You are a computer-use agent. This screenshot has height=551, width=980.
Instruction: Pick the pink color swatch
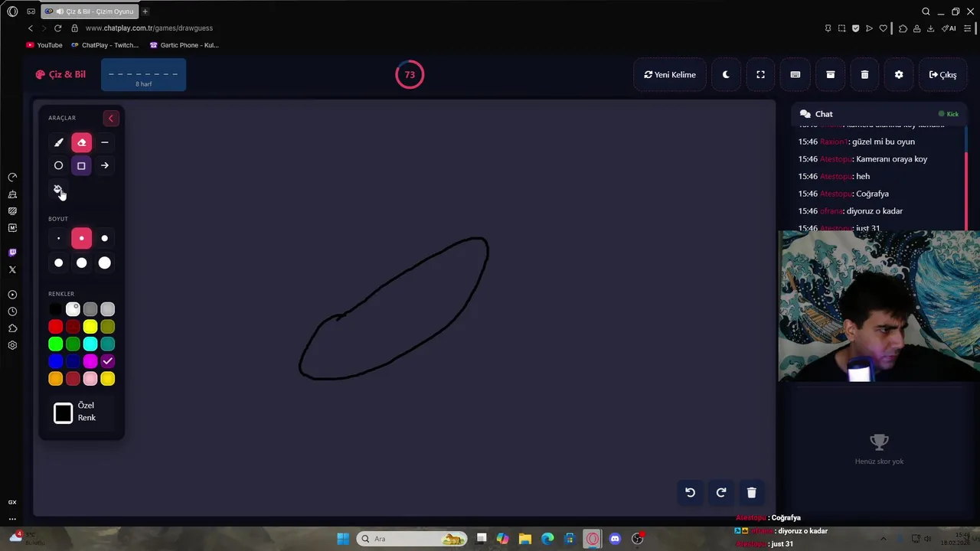pyautogui.click(x=90, y=379)
